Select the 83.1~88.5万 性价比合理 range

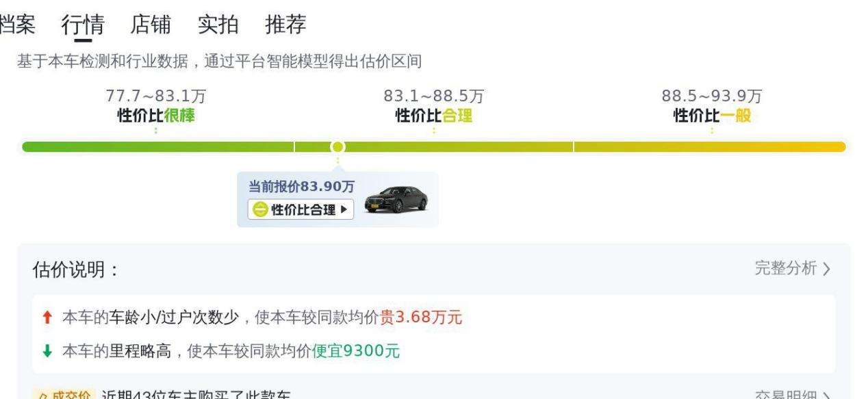434,106
